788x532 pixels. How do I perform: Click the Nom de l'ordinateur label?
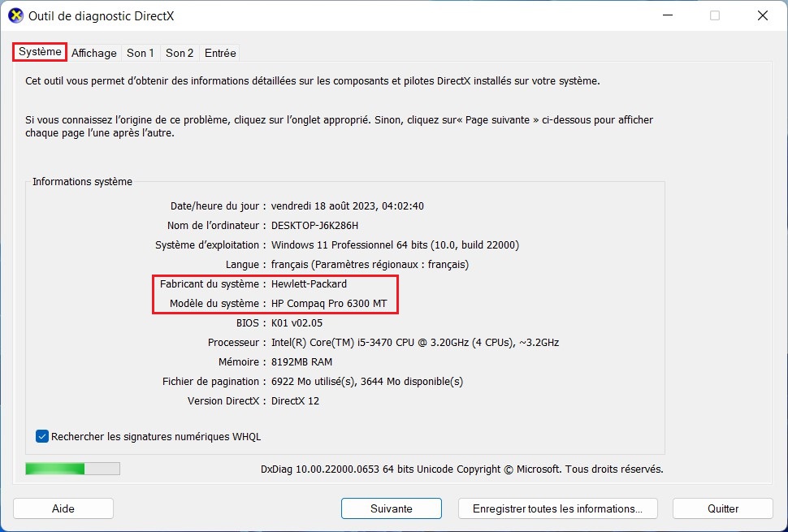click(217, 226)
